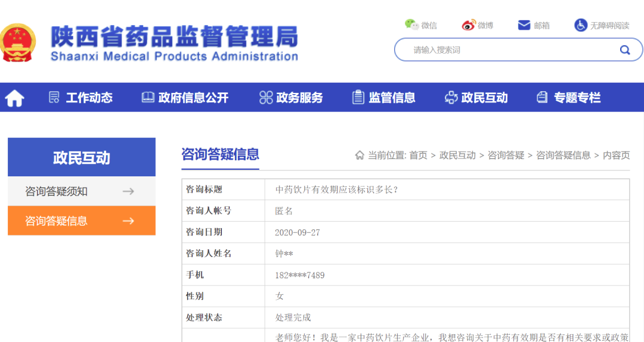The width and height of the screenshot is (644, 342).
Task: Click the 微博 text link
Action: coord(485,26)
